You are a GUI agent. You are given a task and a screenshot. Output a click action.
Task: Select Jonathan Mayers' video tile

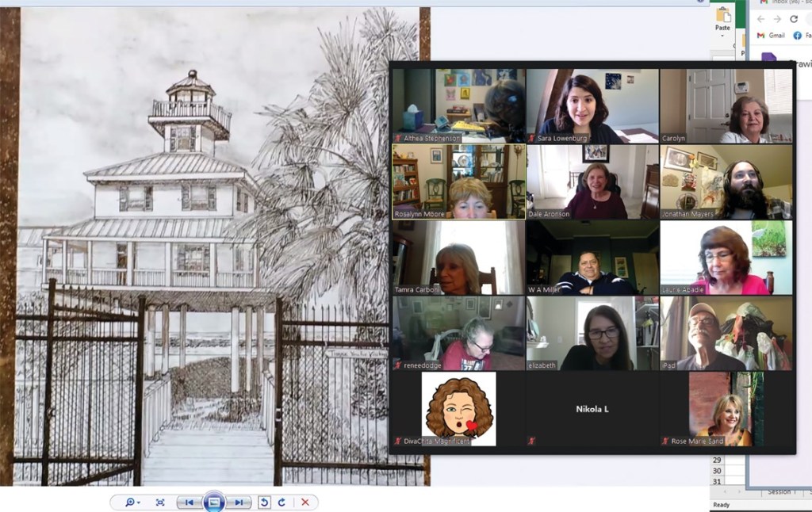click(726, 181)
